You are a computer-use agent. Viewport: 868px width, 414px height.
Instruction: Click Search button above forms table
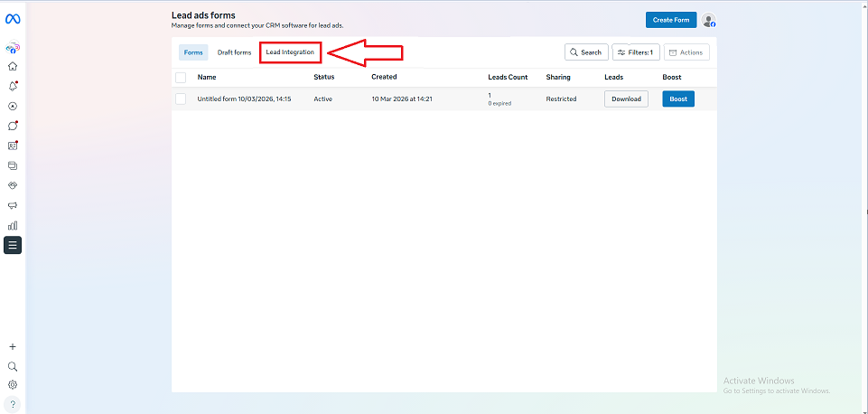coord(586,52)
